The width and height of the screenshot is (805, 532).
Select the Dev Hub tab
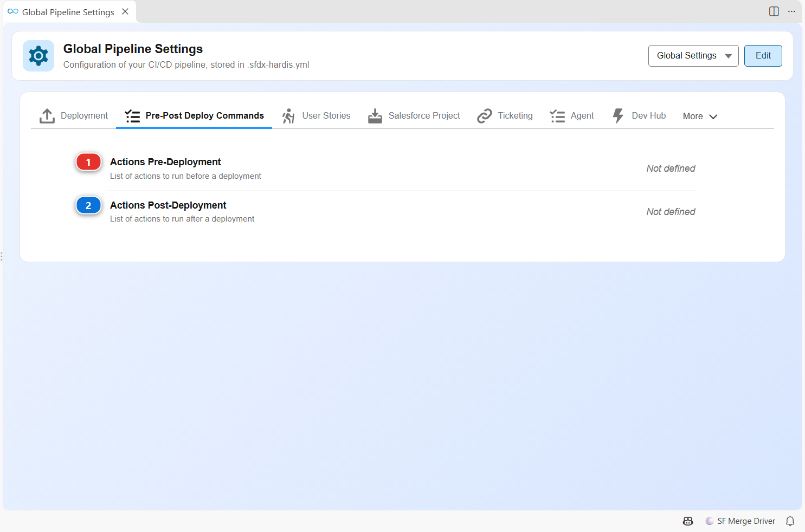[x=639, y=116]
